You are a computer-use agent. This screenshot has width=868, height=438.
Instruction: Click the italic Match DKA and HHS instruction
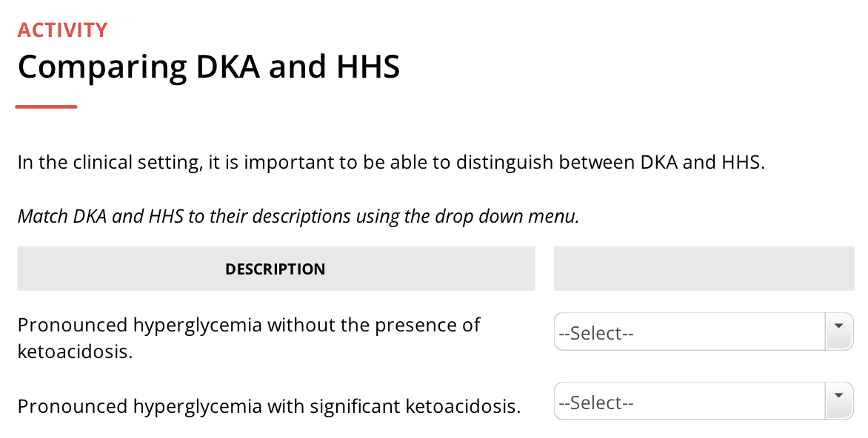298,216
